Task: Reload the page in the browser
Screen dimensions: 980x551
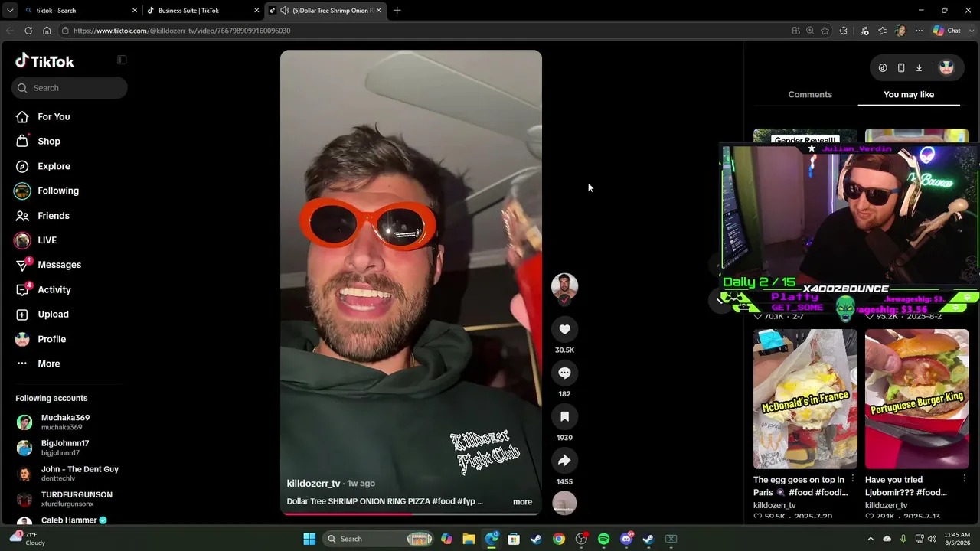Action: click(x=28, y=31)
